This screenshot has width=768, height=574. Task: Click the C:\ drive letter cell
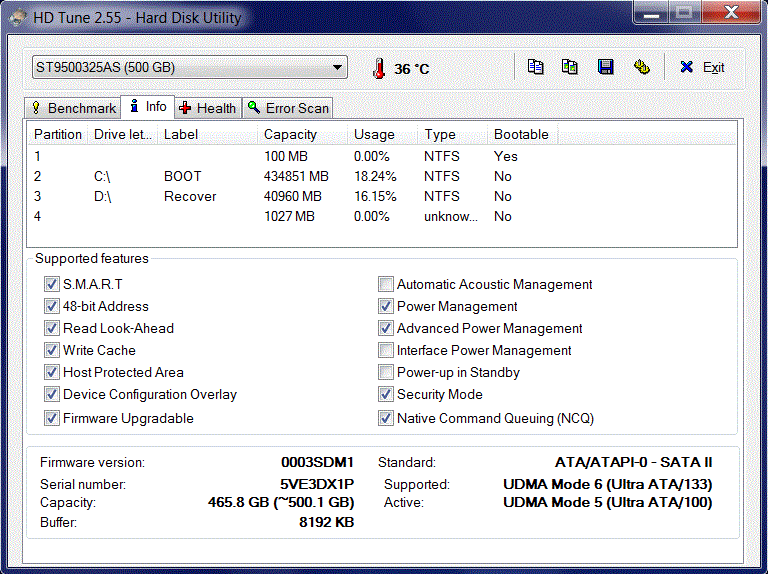102,176
